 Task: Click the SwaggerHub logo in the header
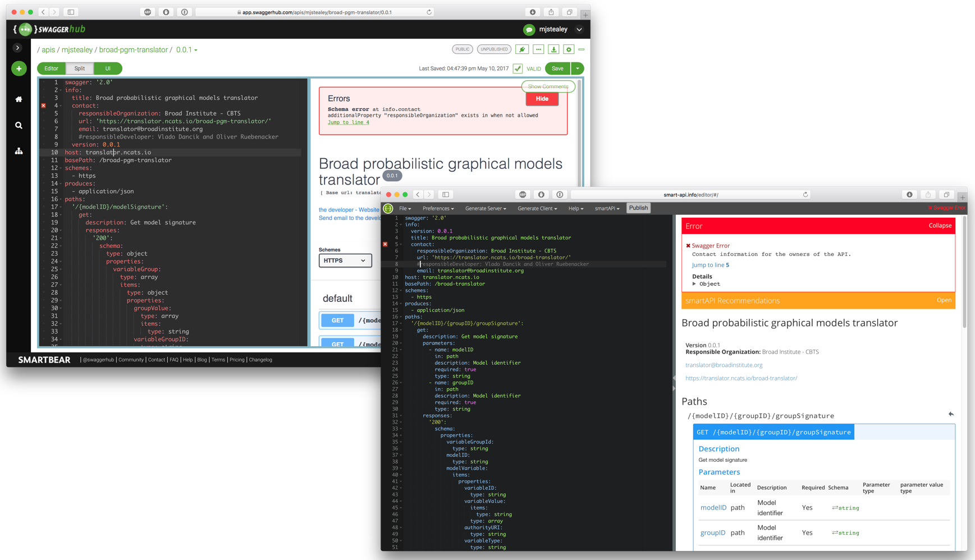pyautogui.click(x=49, y=29)
